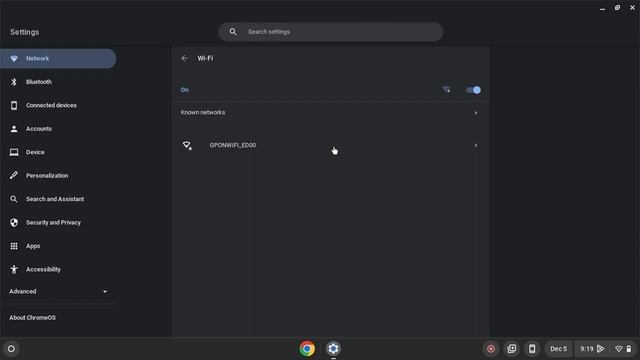Focus the Search settings field

331,32
